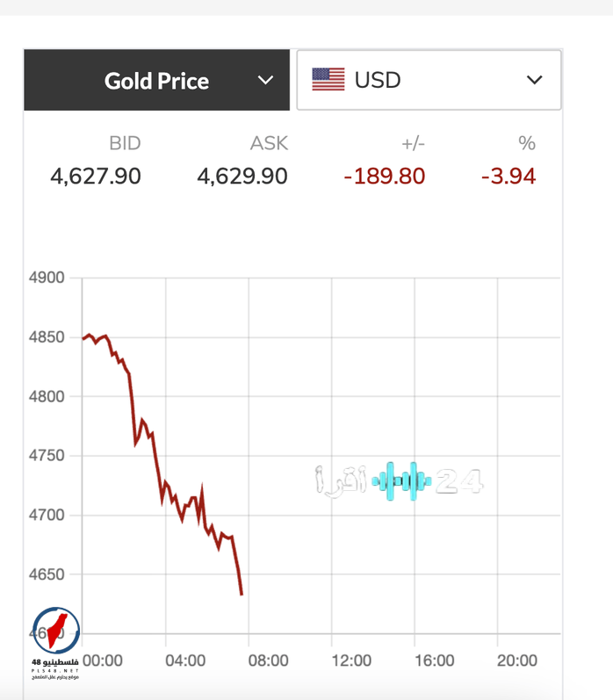Click the US flag icon
The height and width of the screenshot is (700, 613).
pos(328,80)
